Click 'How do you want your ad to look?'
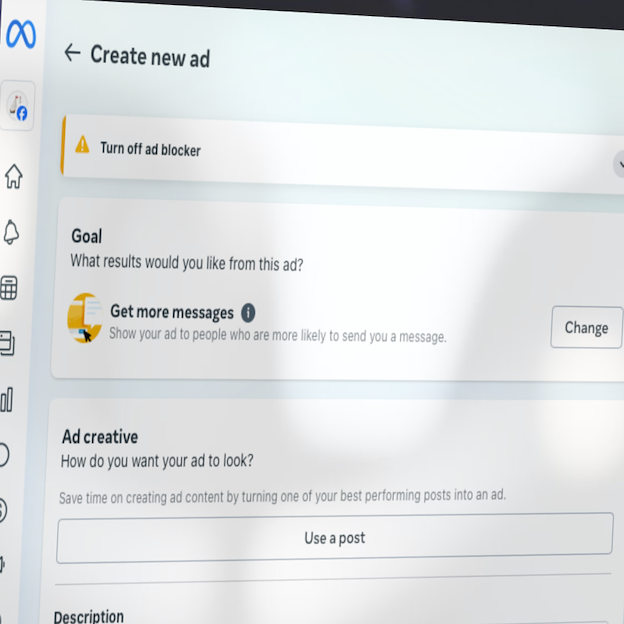The height and width of the screenshot is (624, 624). point(157,461)
